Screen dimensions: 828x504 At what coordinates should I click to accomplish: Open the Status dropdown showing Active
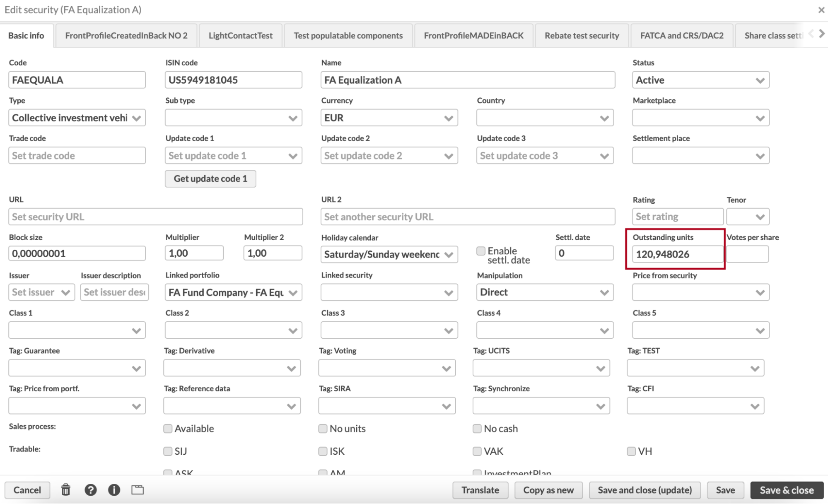click(x=700, y=80)
